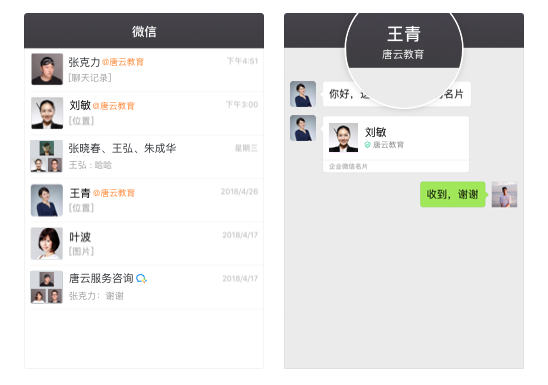The width and height of the screenshot is (548, 385).
Task: Click 王青 name in chat header
Action: (x=404, y=34)
